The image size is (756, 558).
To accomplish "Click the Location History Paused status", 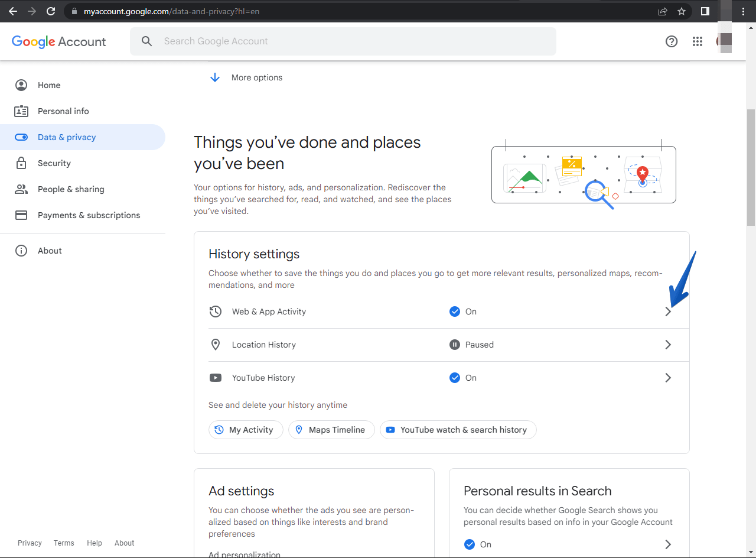I will pyautogui.click(x=471, y=345).
